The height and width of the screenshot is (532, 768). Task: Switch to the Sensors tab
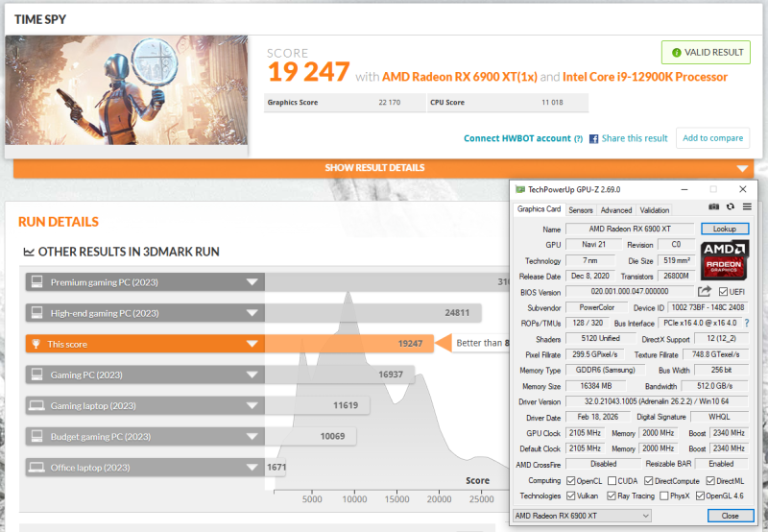click(x=580, y=209)
